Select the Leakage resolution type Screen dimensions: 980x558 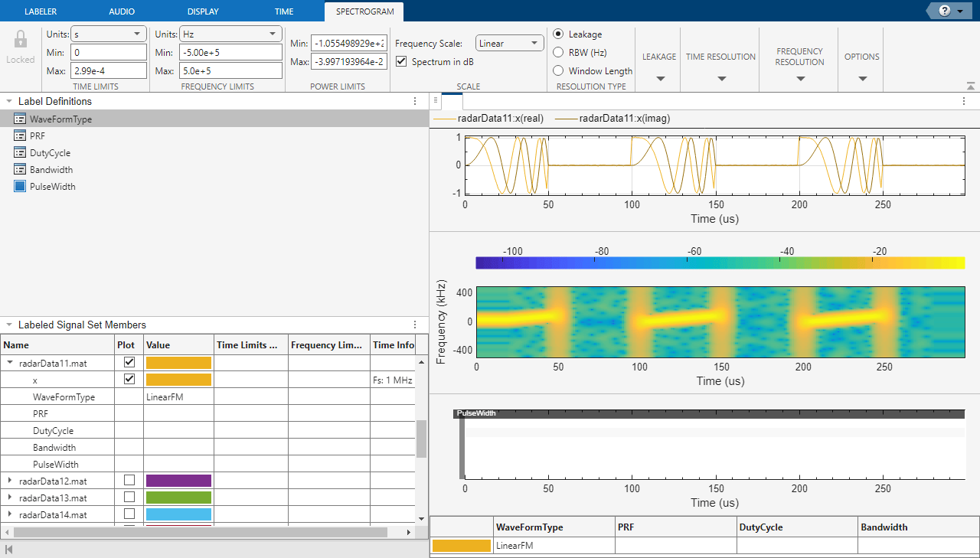pos(558,34)
